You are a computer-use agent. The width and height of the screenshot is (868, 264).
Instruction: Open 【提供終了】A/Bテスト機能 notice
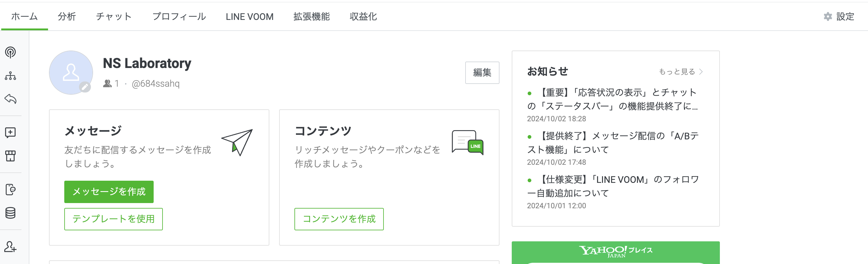point(613,143)
